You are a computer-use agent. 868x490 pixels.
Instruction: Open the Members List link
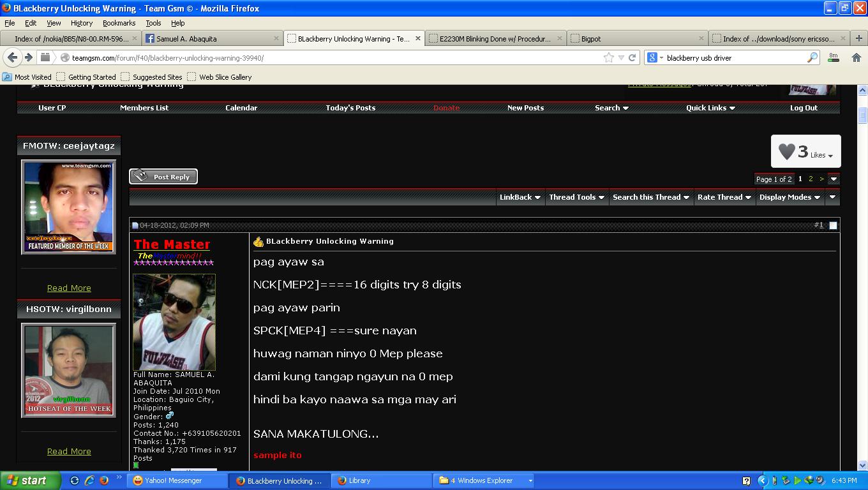(x=144, y=108)
